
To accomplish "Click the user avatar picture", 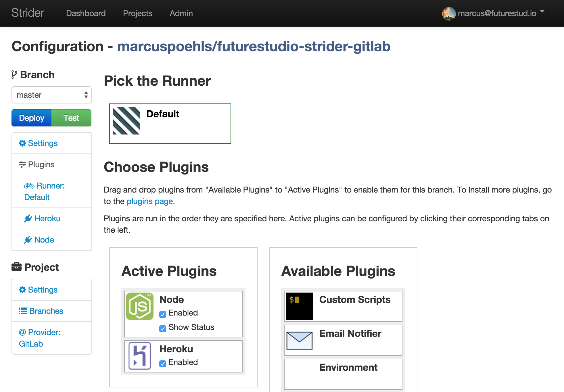I will pos(449,14).
